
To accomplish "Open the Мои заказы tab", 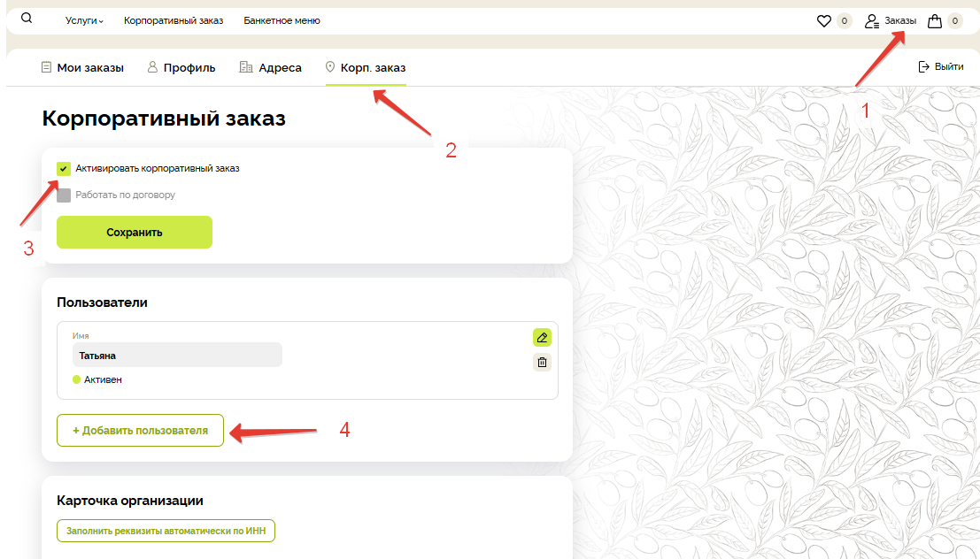I will 82,67.
